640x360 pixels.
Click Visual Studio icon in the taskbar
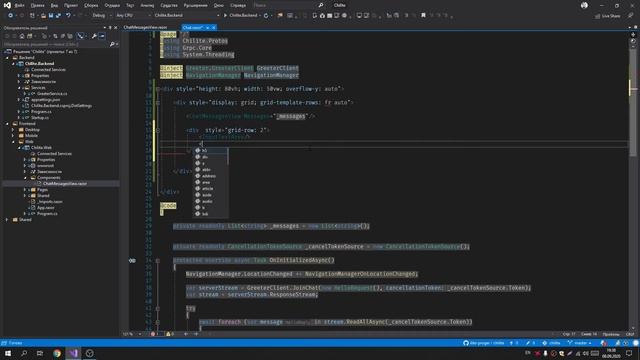coord(73,353)
